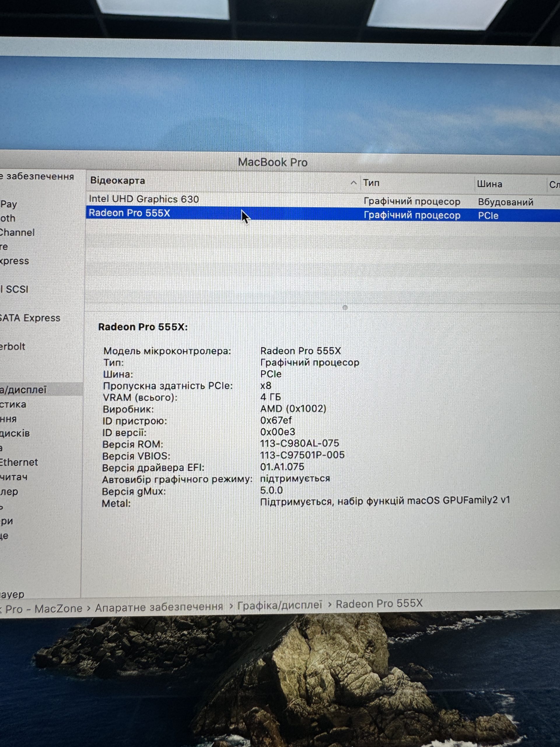Click the Версія драйвера EFI label
Screen dimensions: 560x747
[153, 468]
